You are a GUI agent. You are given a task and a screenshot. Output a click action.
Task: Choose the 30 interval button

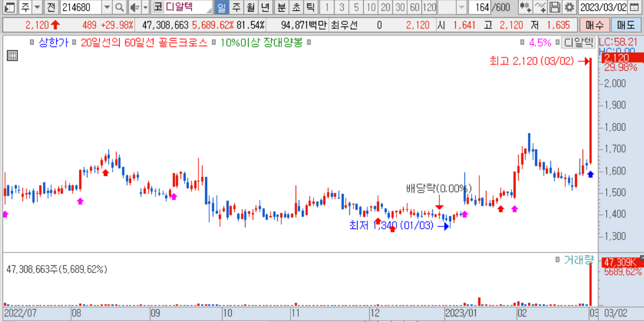tap(401, 7)
